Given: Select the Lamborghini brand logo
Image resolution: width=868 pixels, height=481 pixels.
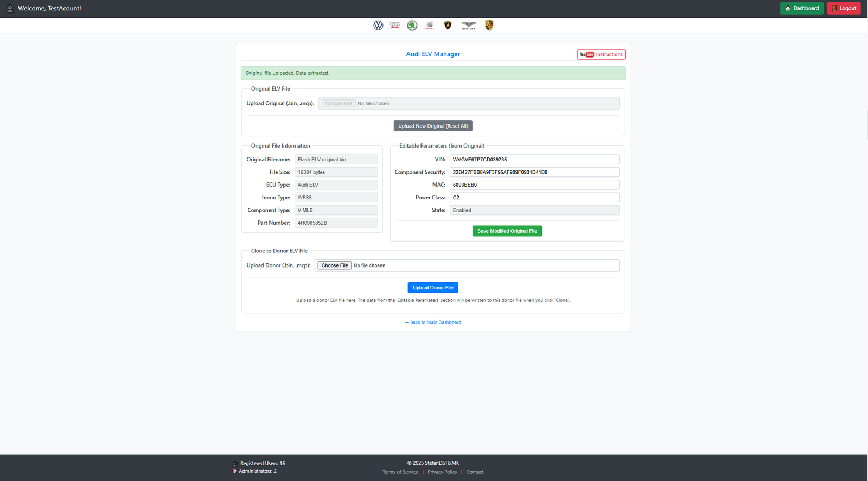Looking at the screenshot, I should click(448, 26).
